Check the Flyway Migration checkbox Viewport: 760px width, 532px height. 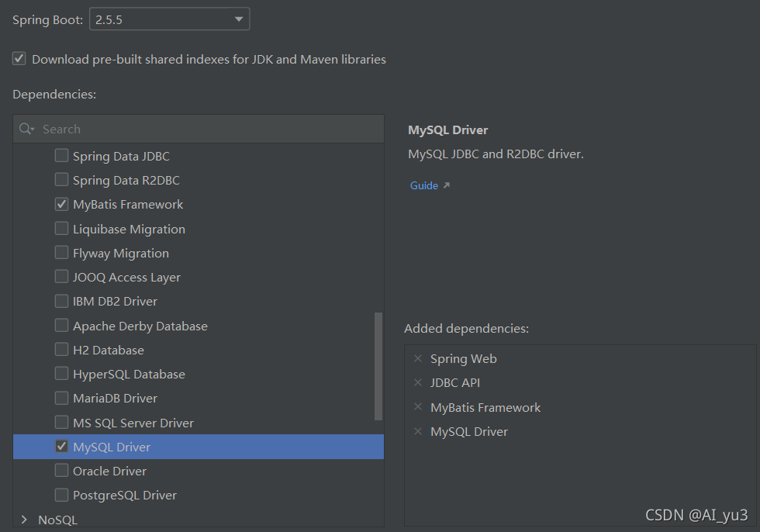pyautogui.click(x=61, y=253)
